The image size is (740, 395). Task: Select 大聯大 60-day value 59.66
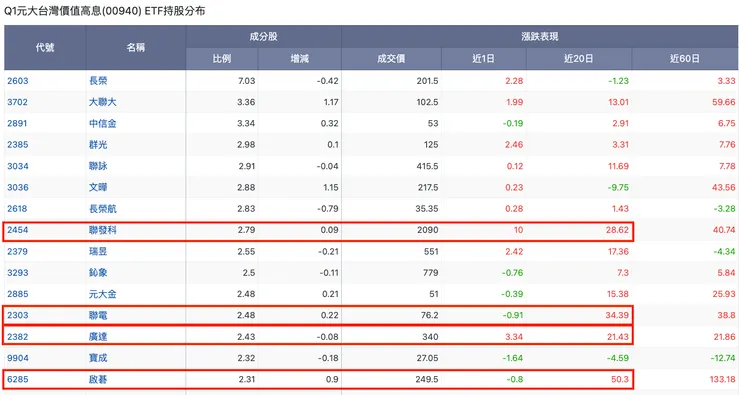(723, 102)
